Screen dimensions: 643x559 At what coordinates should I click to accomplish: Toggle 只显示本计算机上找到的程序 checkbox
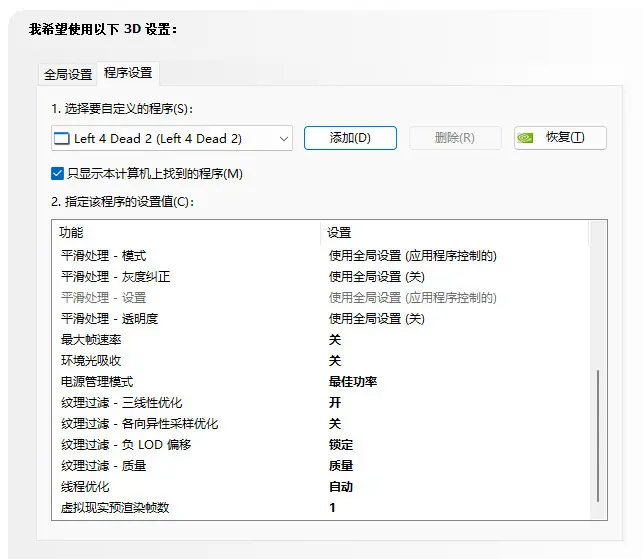pyautogui.click(x=58, y=174)
